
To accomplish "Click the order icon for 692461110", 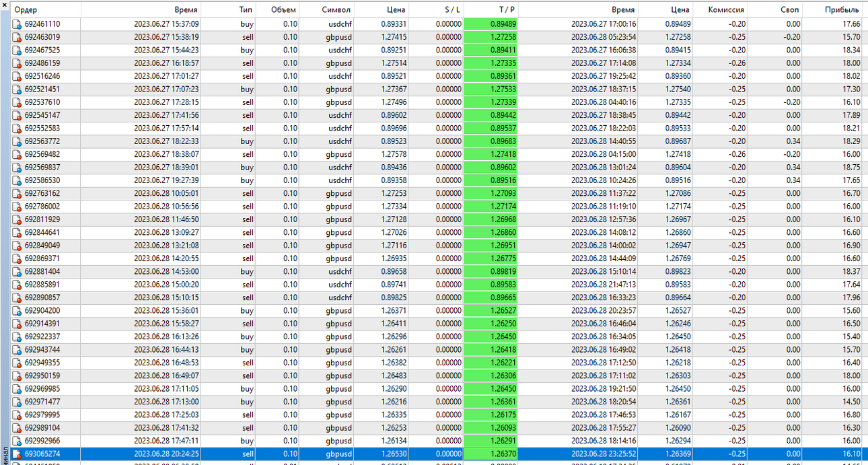I will point(17,24).
